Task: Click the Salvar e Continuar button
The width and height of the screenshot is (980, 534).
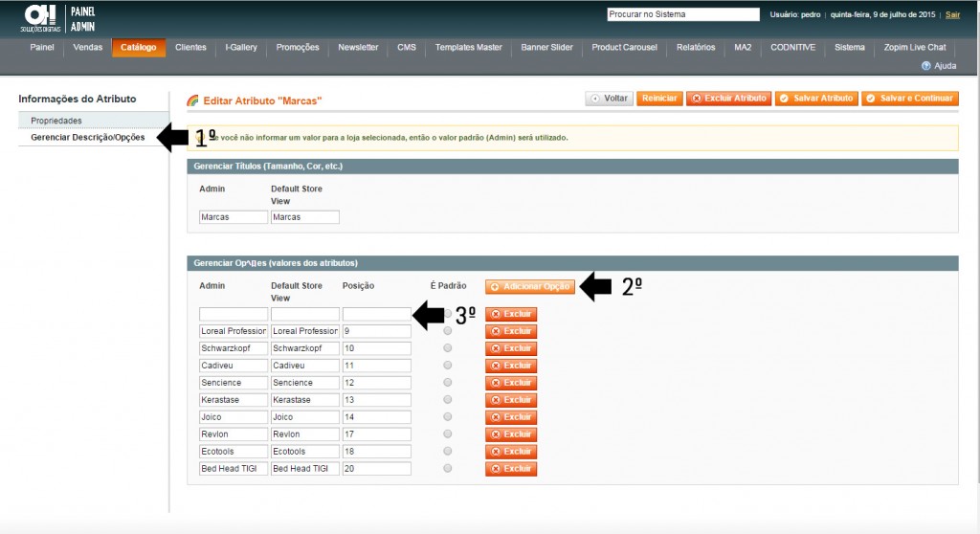Action: (910, 99)
